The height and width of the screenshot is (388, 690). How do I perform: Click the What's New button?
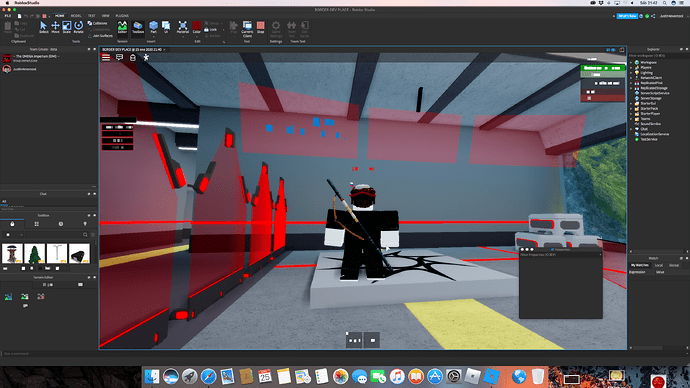627,16
